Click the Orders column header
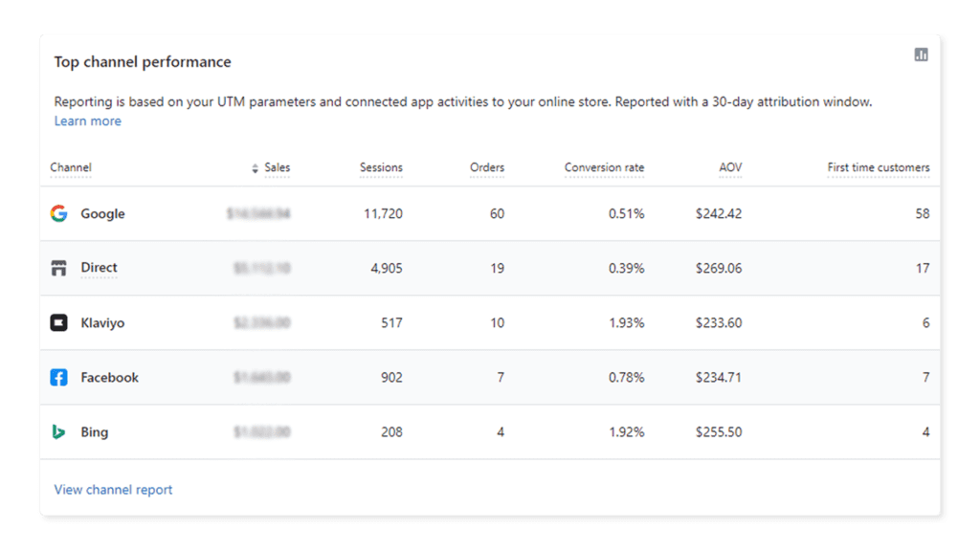Screen dimensions: 980x551 (487, 167)
